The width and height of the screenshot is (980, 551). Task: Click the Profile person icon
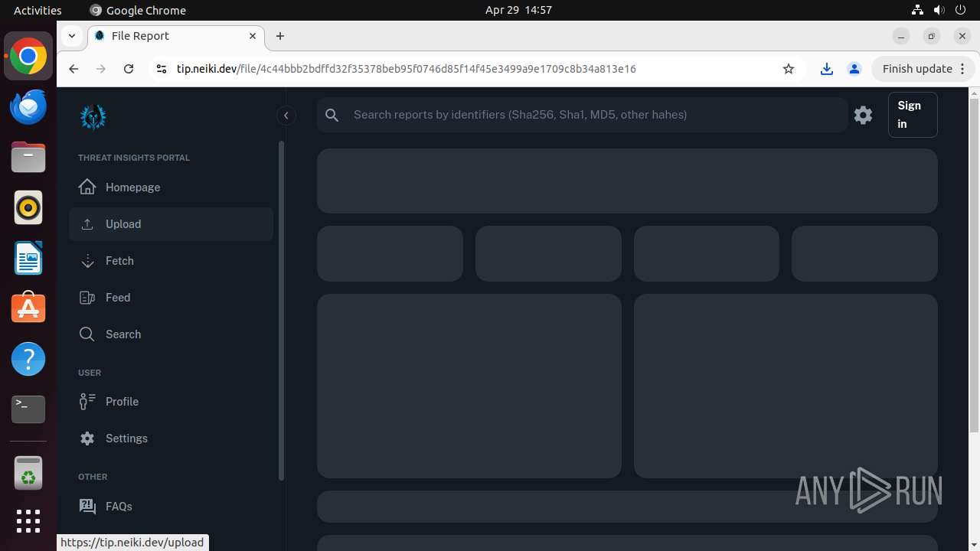[87, 402]
